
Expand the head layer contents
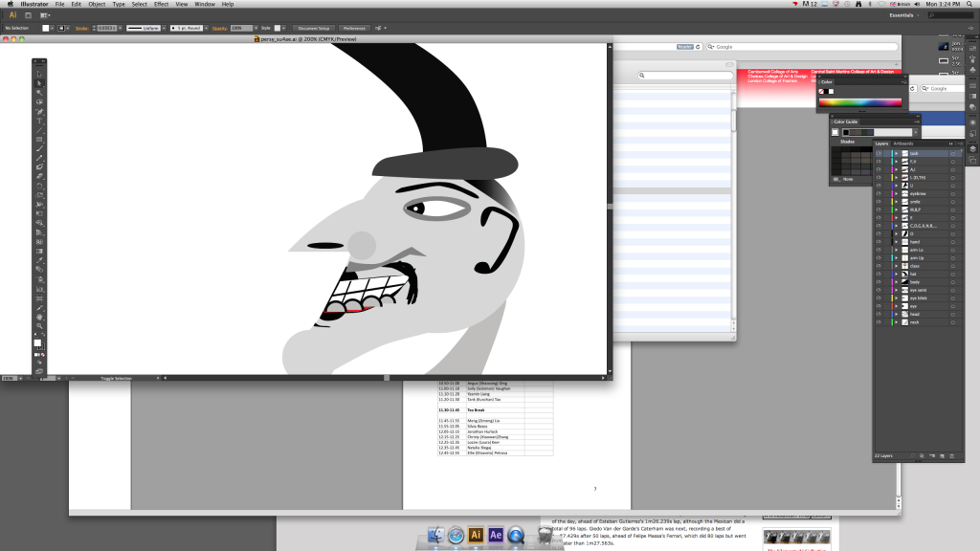tap(895, 314)
